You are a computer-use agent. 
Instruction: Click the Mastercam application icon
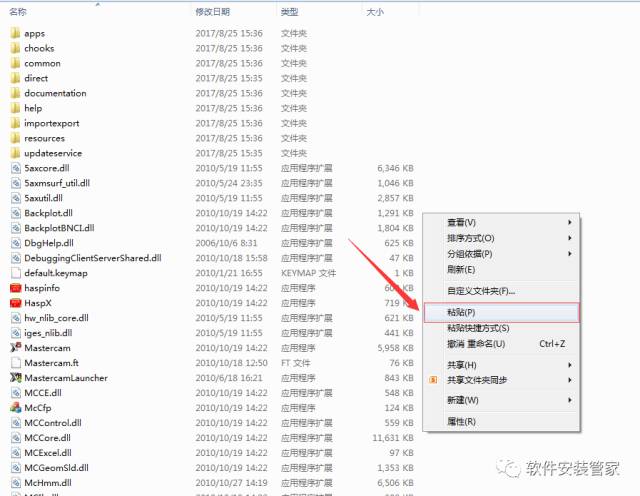coord(15,348)
